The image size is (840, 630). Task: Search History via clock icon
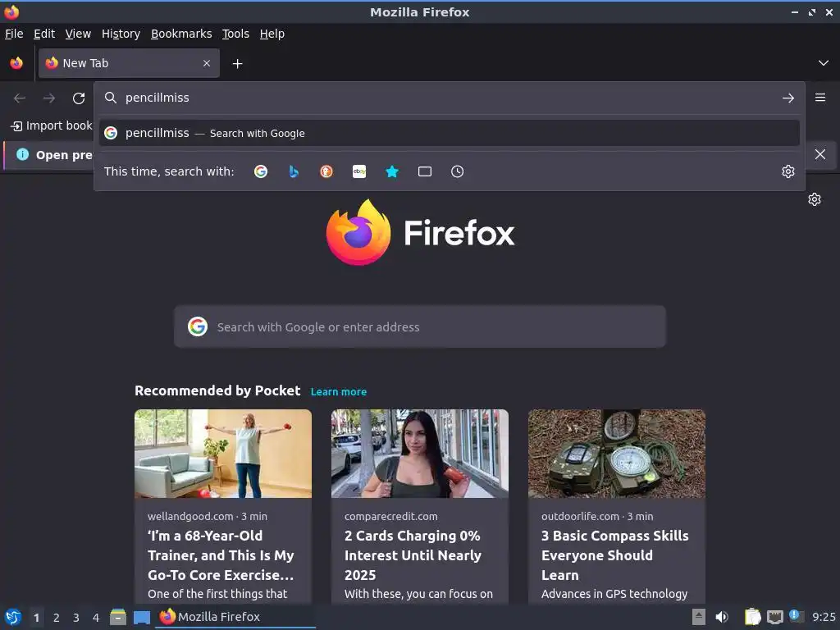pos(458,171)
